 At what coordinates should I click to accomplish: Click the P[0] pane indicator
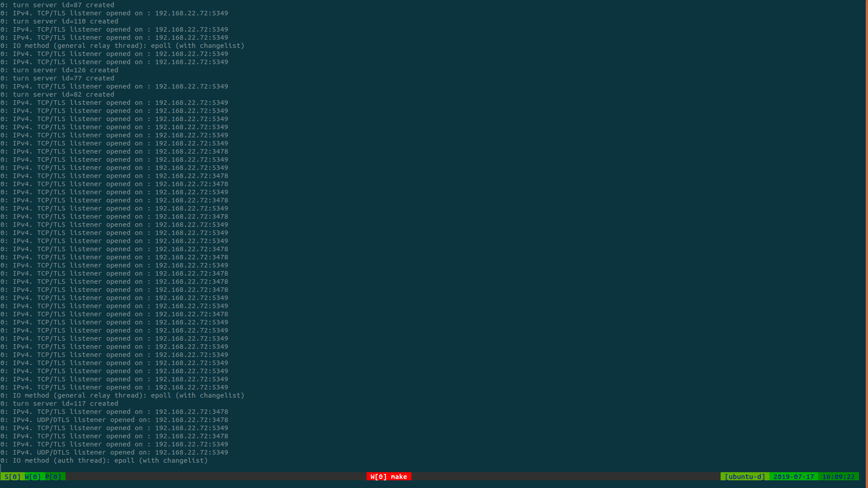coord(53,477)
